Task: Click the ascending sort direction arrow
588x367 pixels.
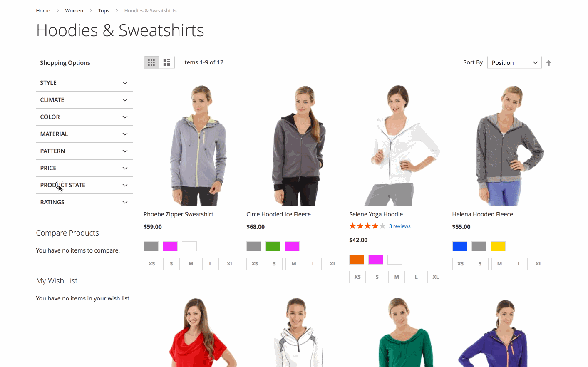Action: coord(548,63)
